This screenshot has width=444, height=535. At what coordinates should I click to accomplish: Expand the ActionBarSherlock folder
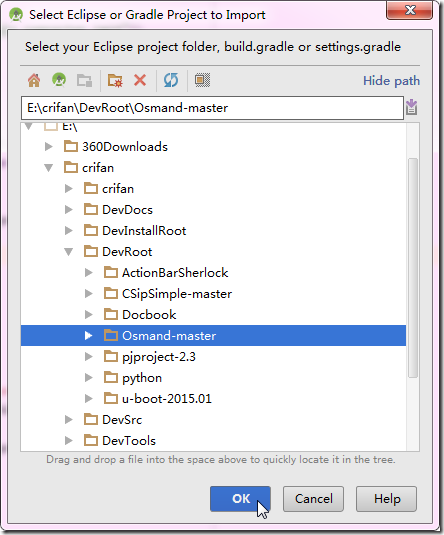pos(89,273)
